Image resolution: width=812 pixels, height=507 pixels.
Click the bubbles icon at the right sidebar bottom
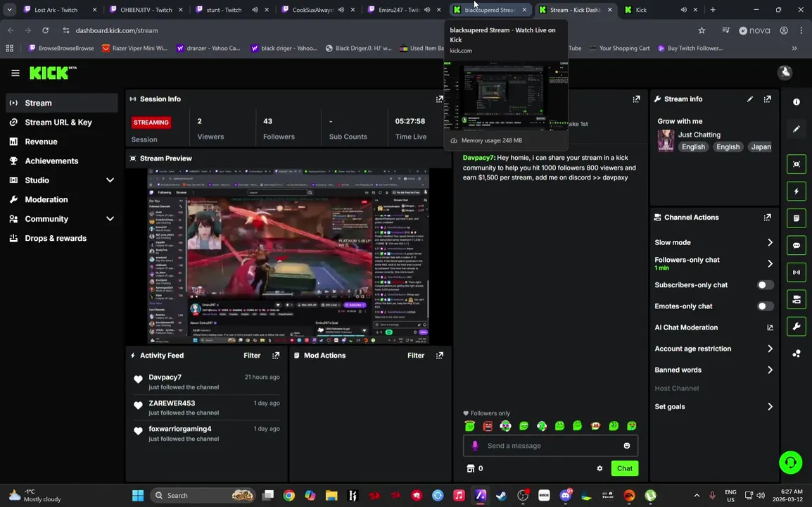[x=797, y=353]
